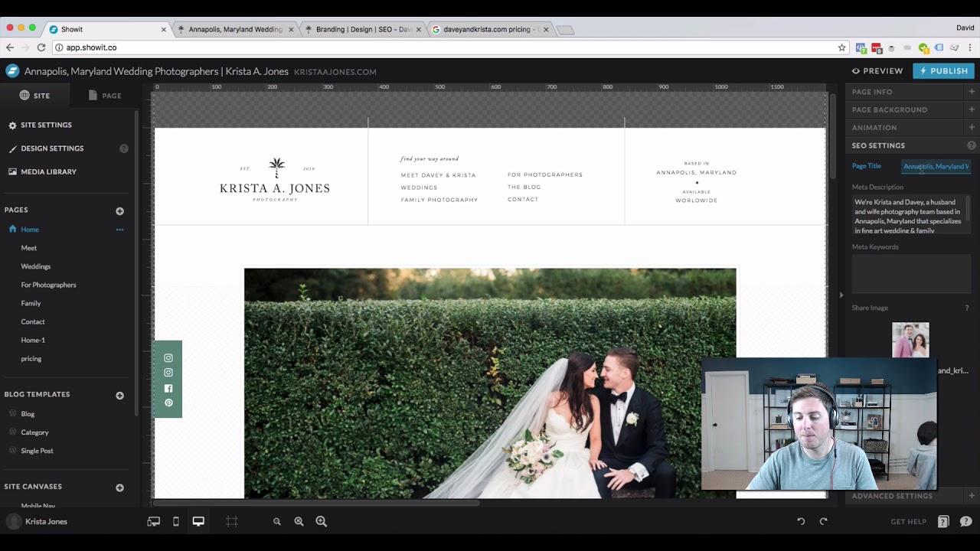Viewport: 980px width, 551px height.
Task: Collapse the SEO Settings section
Action: coord(913,145)
